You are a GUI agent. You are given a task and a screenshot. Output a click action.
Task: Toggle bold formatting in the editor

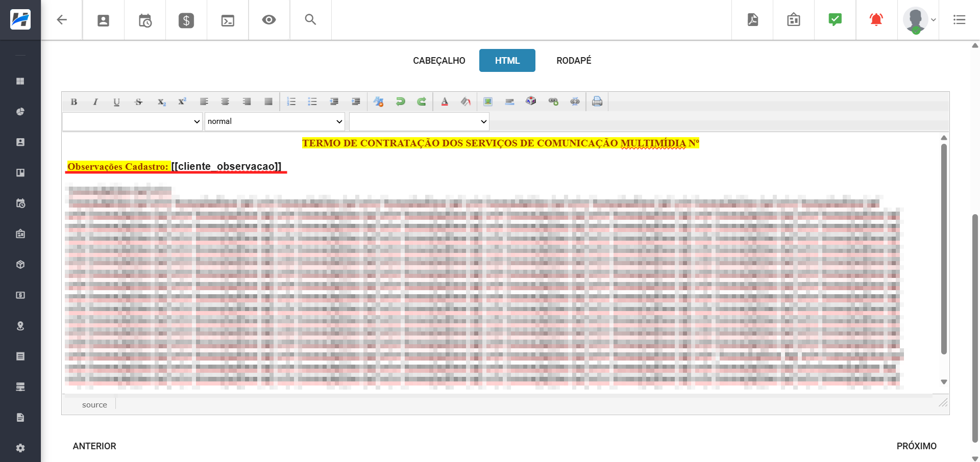tap(74, 102)
